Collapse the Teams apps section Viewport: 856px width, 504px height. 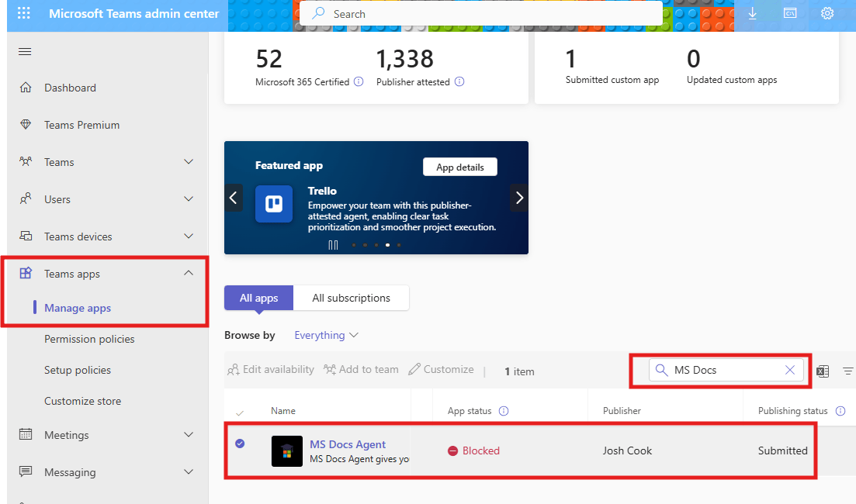[x=189, y=273]
